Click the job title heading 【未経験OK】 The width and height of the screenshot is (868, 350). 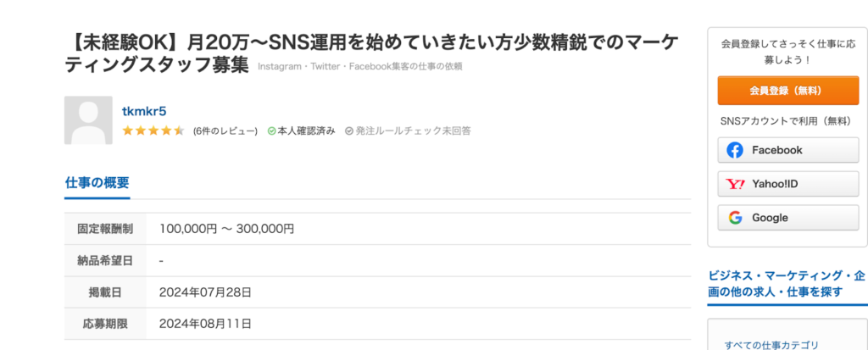(371, 53)
